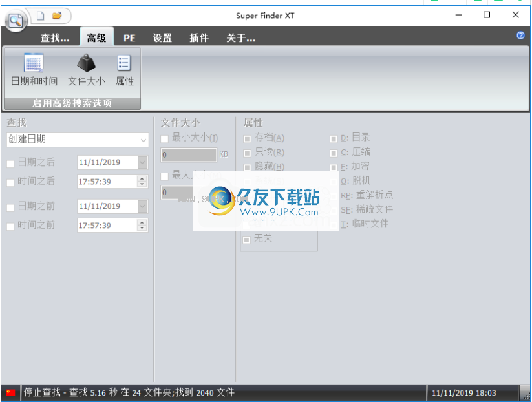
Task: Click the Super Finder XT magnifier app button
Action: tap(16, 21)
